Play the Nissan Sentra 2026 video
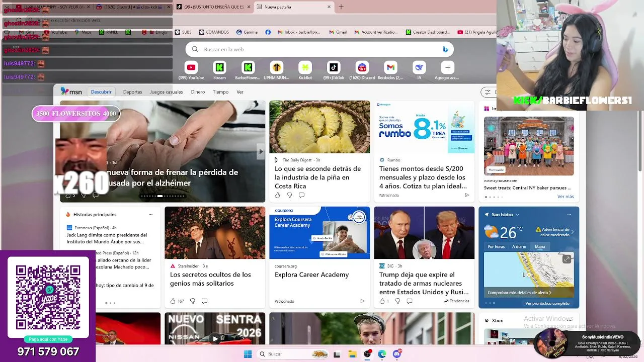Image resolution: width=644 pixels, height=362 pixels. 215,339
